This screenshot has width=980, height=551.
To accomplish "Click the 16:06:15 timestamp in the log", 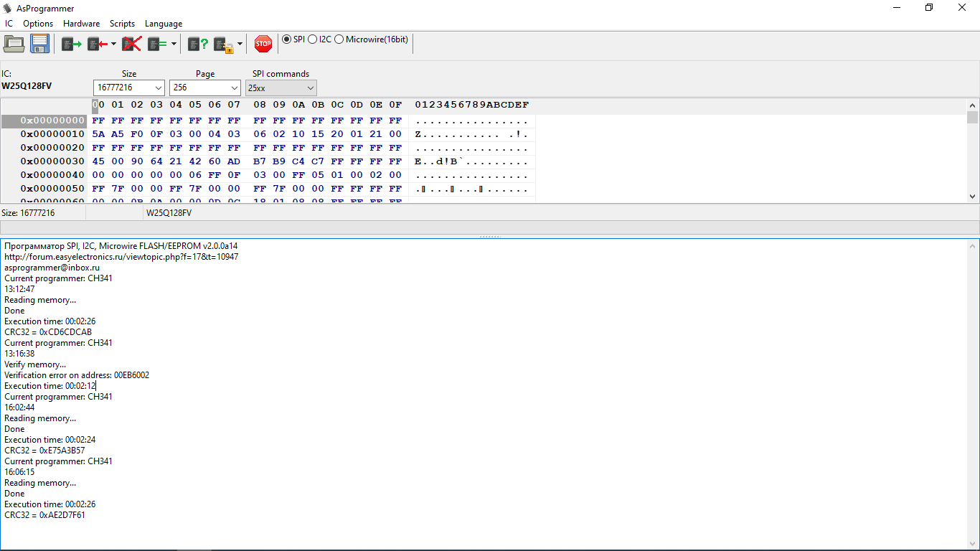I will click(19, 472).
